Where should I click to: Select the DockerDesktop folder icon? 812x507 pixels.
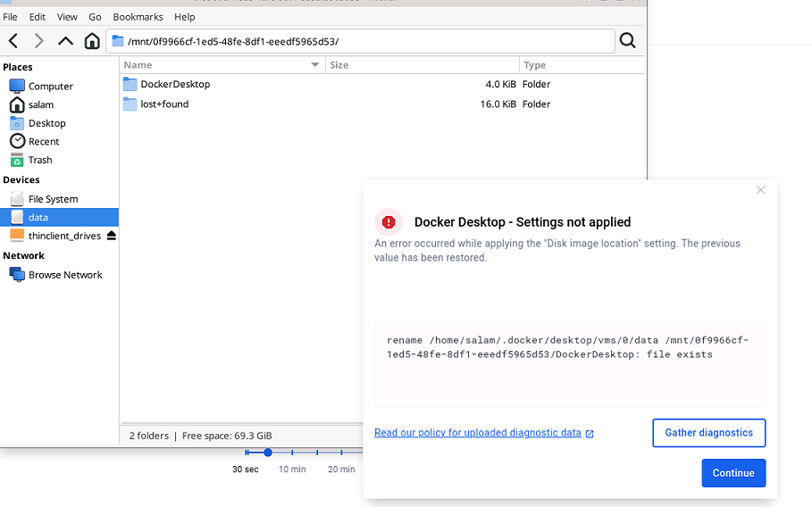(130, 84)
